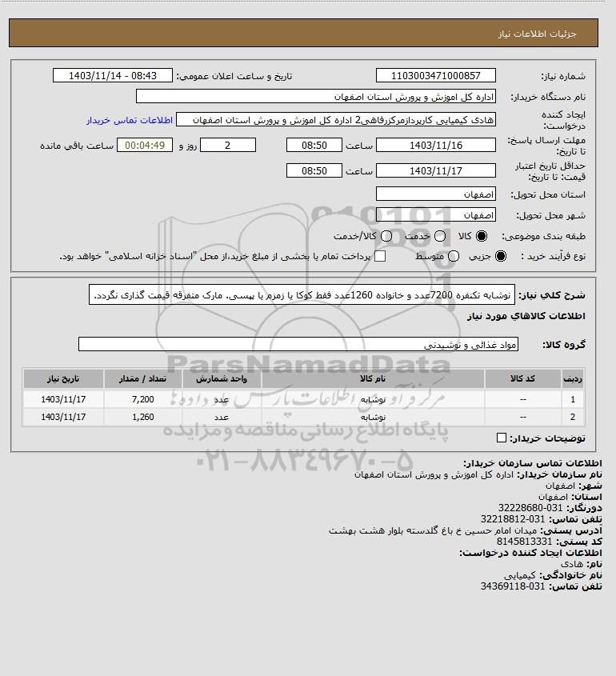The image size is (616, 676).
Task: Click the goods group field مواد غذائی و نوشیدنی
Action: [298, 345]
